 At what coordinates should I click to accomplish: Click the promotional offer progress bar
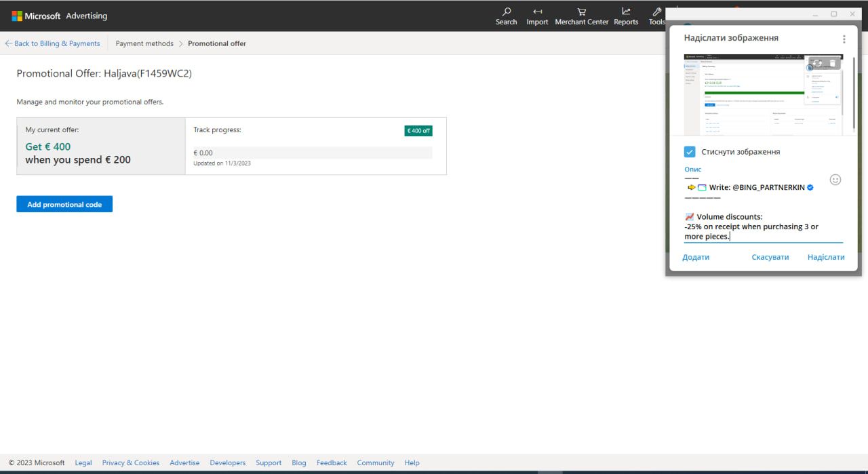[312, 153]
